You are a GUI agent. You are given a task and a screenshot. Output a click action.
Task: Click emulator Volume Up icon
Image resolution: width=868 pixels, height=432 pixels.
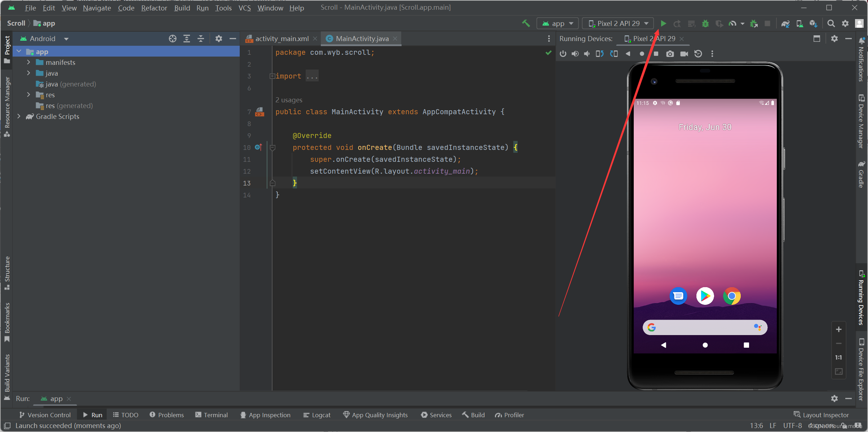[x=575, y=54]
